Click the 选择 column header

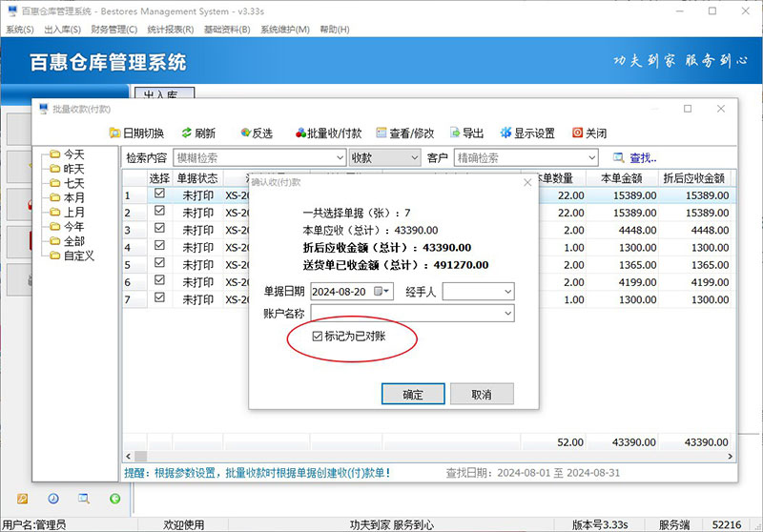pyautogui.click(x=159, y=178)
